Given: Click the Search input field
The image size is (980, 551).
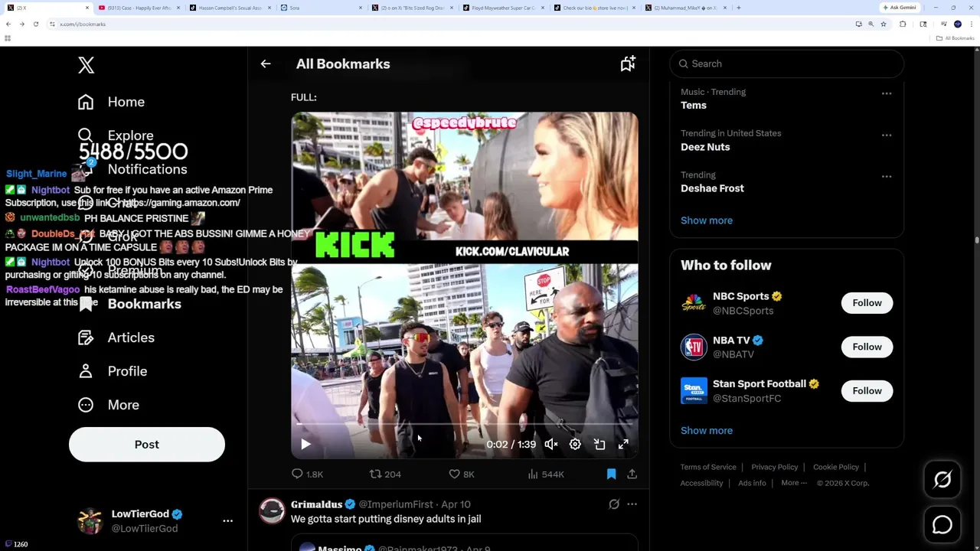Looking at the screenshot, I should (x=787, y=64).
